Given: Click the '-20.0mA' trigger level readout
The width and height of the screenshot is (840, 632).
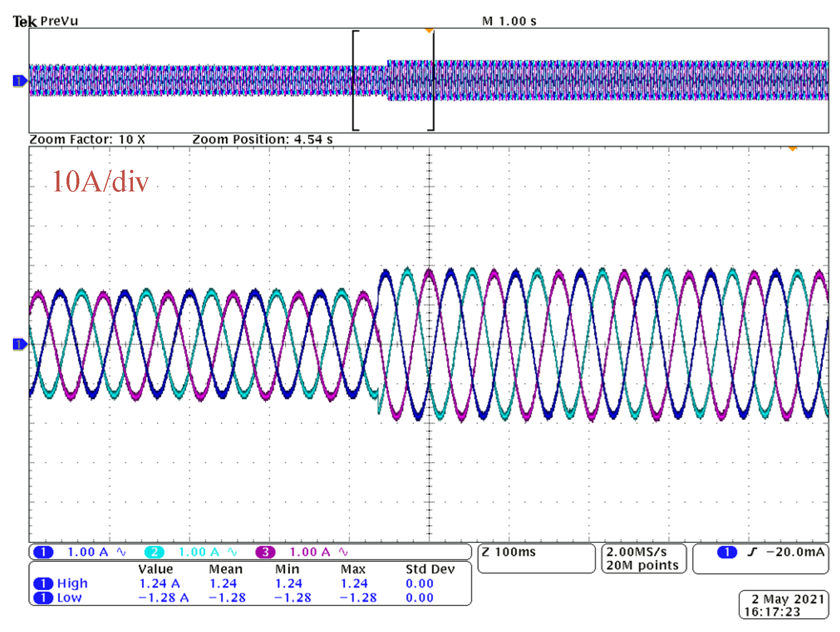Looking at the screenshot, I should (795, 552).
